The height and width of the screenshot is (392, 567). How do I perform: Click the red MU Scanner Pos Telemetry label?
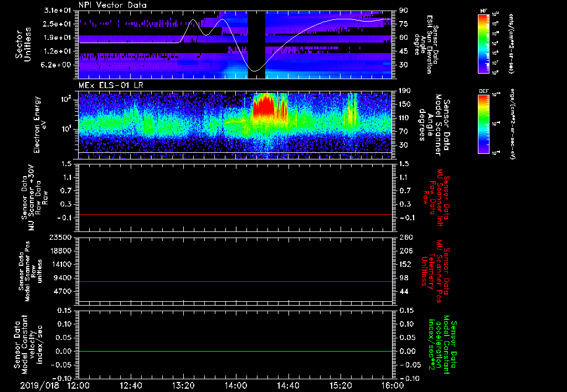click(435, 271)
